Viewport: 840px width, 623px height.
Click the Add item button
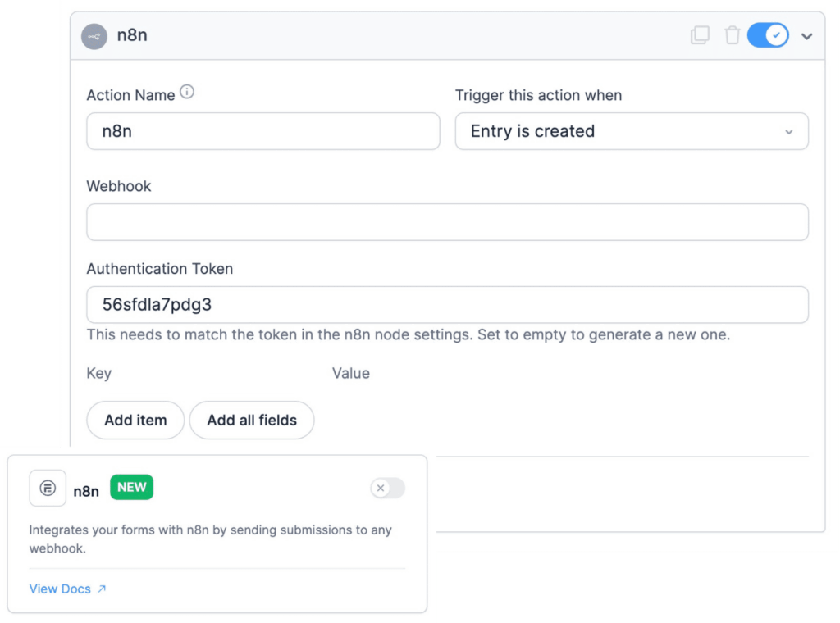(135, 420)
